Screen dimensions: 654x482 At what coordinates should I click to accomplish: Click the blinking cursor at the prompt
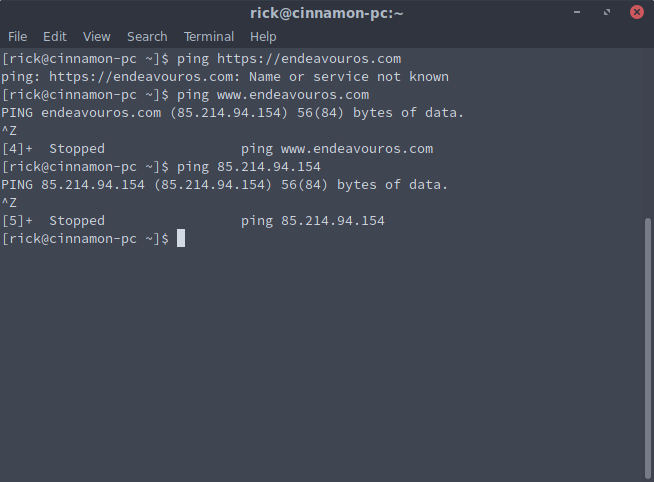(181, 238)
